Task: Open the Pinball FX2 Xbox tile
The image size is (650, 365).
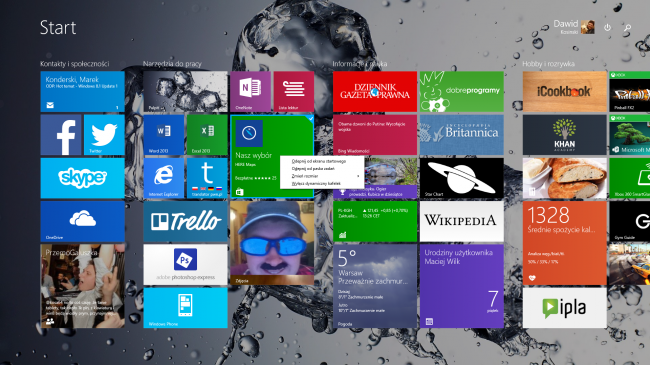Action: 629,91
